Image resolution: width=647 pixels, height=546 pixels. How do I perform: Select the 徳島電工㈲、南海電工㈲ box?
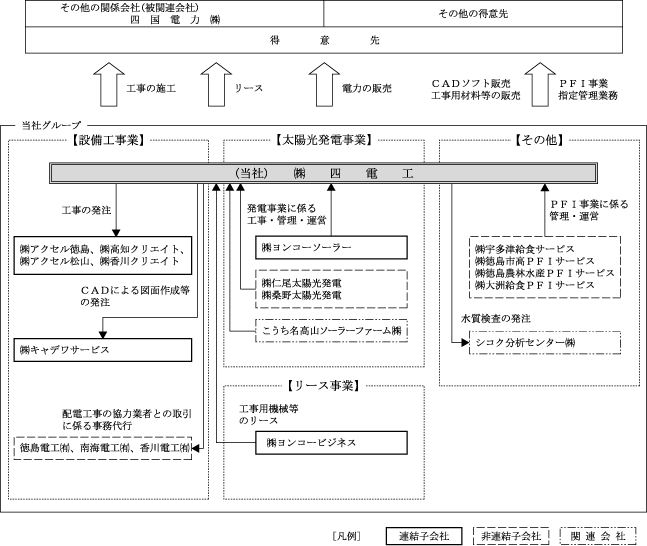pos(103,448)
